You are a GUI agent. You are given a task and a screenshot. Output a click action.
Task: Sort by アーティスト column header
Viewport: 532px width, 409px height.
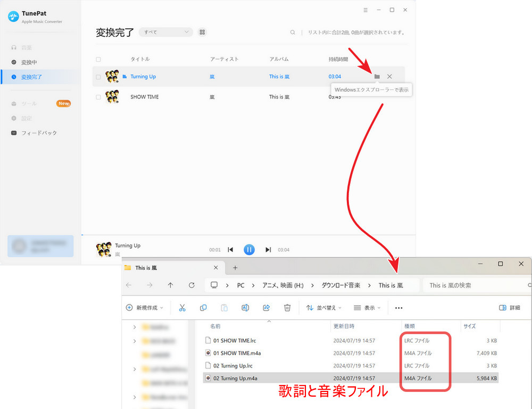pyautogui.click(x=225, y=59)
